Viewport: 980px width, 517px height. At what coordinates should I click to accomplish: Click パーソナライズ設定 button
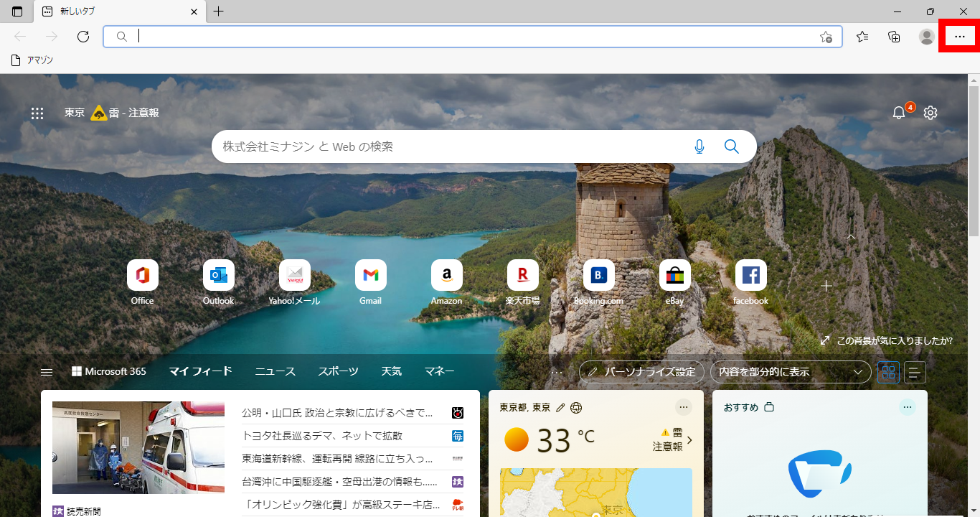(x=641, y=372)
